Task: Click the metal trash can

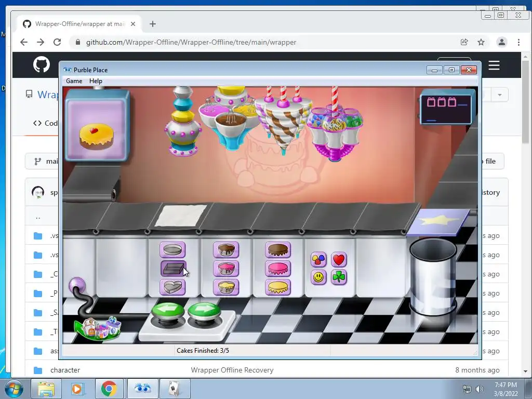Action: coord(433,276)
